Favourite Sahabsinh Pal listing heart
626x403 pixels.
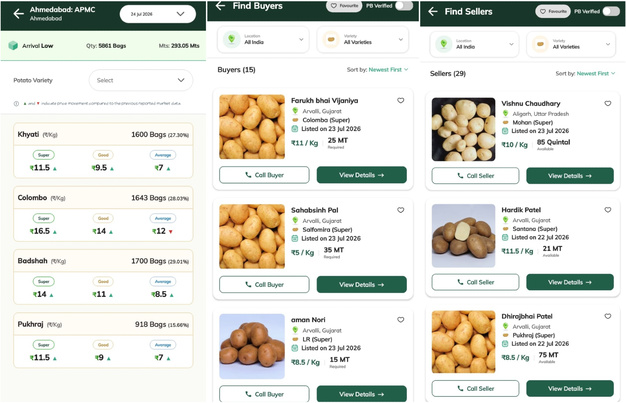400,210
